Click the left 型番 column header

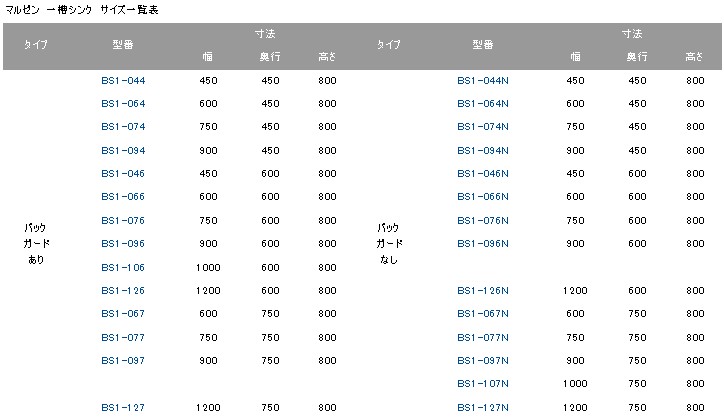point(123,45)
